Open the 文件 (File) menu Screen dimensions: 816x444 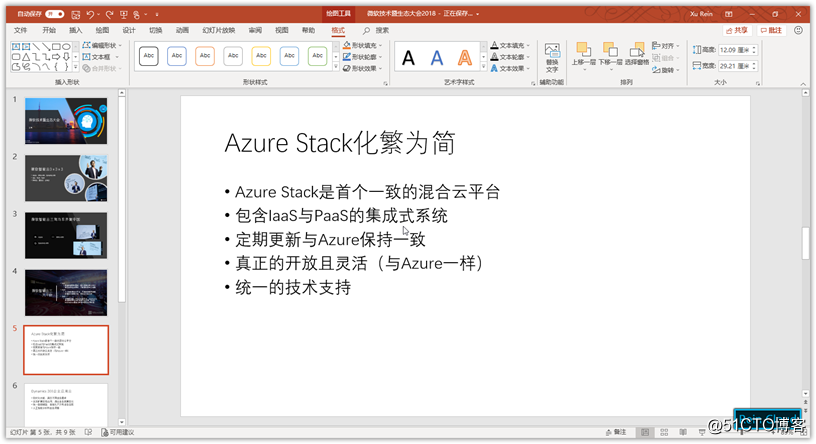pyautogui.click(x=21, y=30)
